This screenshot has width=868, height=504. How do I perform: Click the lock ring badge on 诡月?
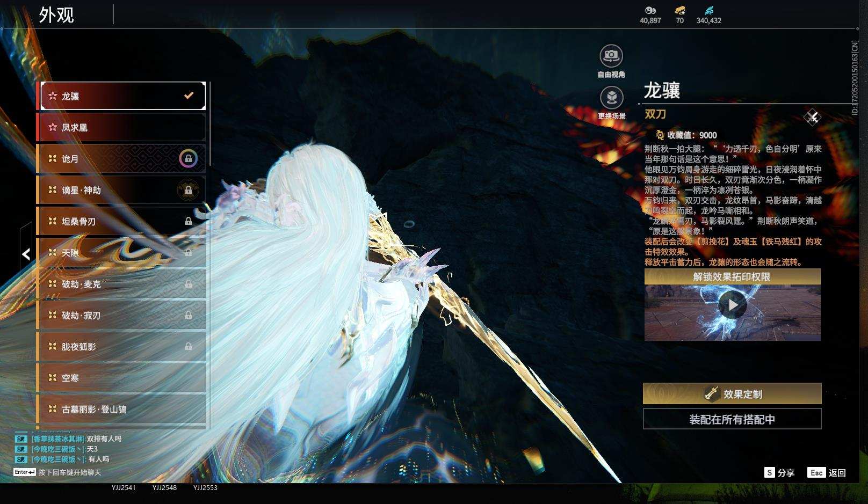coord(188,158)
